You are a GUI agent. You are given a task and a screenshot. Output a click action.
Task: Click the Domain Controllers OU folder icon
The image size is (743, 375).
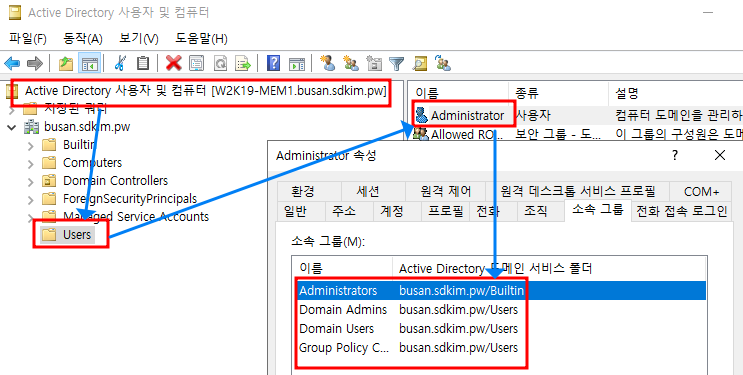pyautogui.click(x=49, y=181)
